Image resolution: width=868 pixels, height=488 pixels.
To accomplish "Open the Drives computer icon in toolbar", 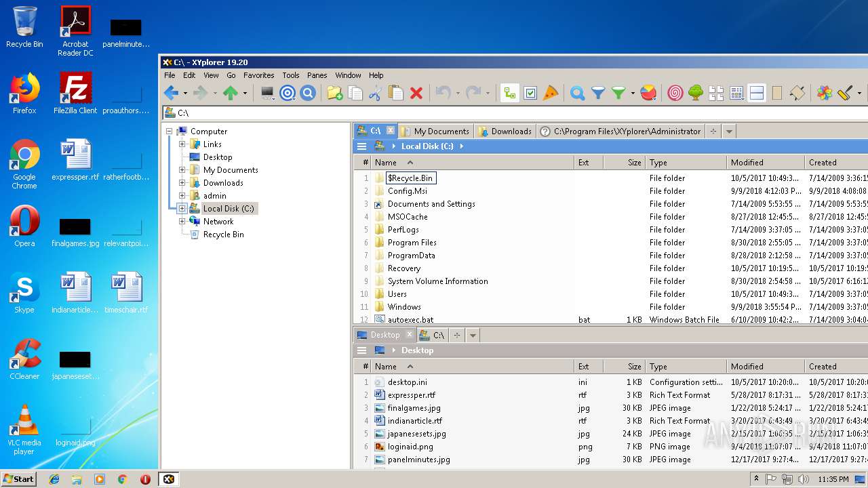I will [267, 94].
